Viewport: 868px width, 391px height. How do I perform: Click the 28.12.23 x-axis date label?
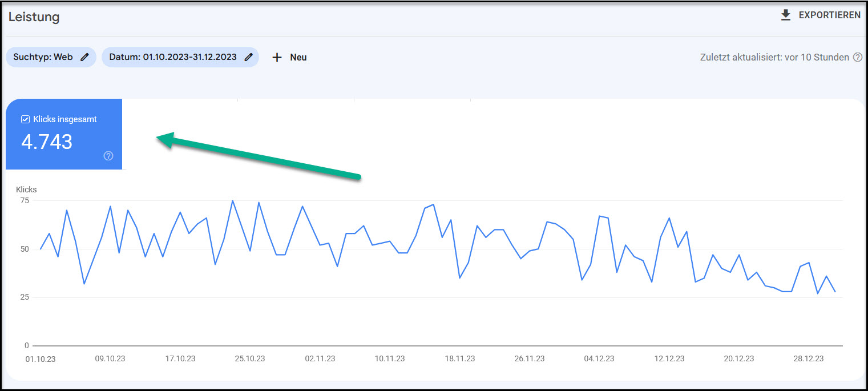[809, 358]
